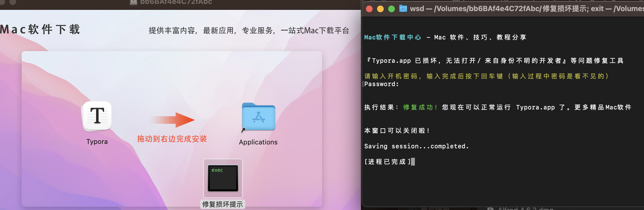
Task: Click the Mac软件下载中心 cyan text in Terminal
Action: pyautogui.click(x=393, y=37)
